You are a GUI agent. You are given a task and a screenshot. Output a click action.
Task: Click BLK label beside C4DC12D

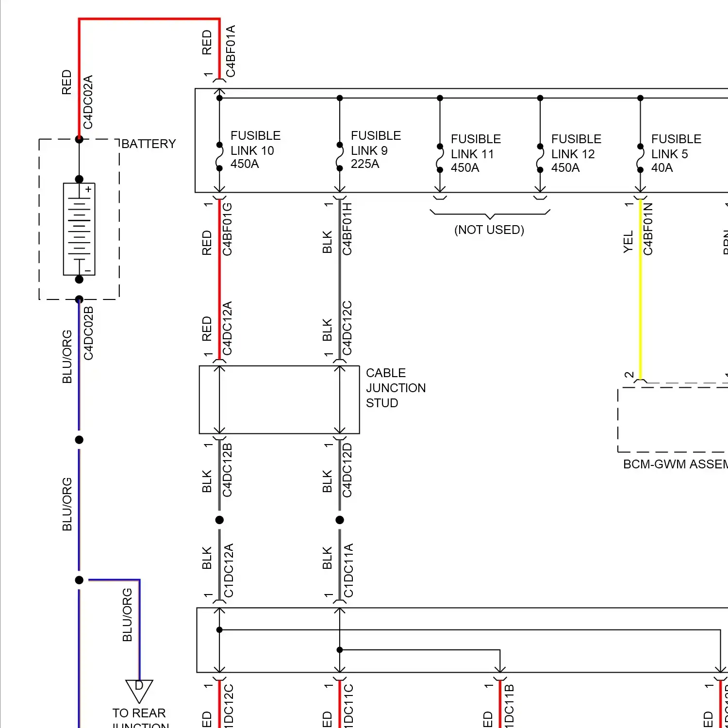(x=327, y=481)
